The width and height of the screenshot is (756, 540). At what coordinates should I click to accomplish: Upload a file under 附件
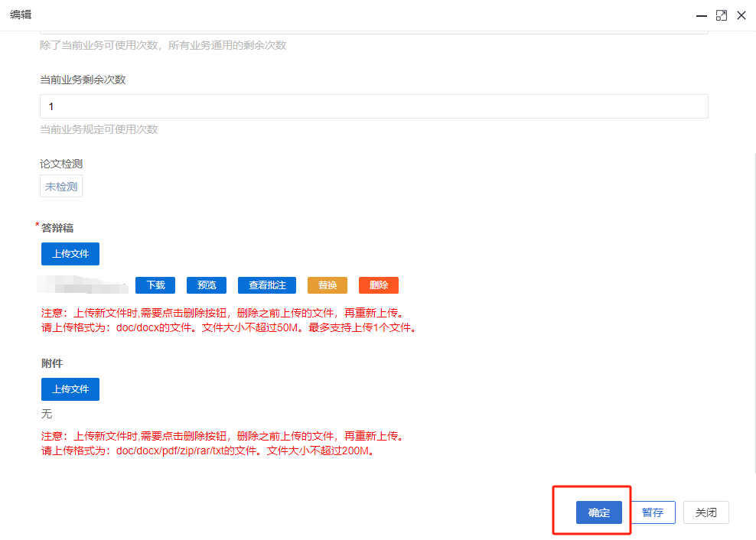click(70, 389)
